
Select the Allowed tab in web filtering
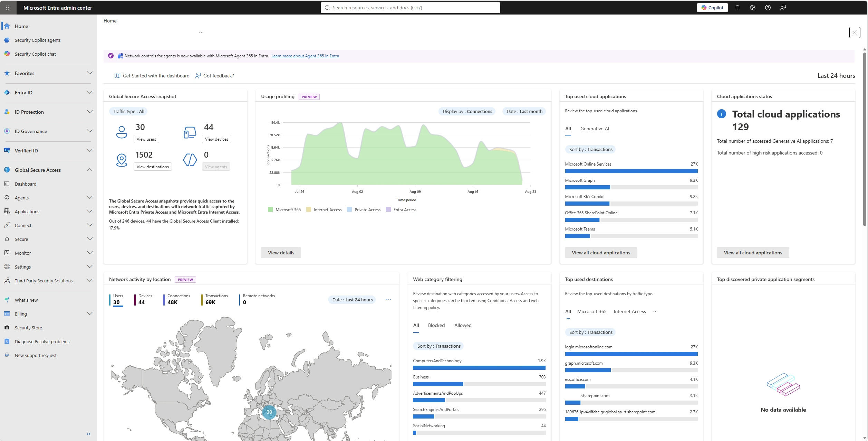coord(463,325)
